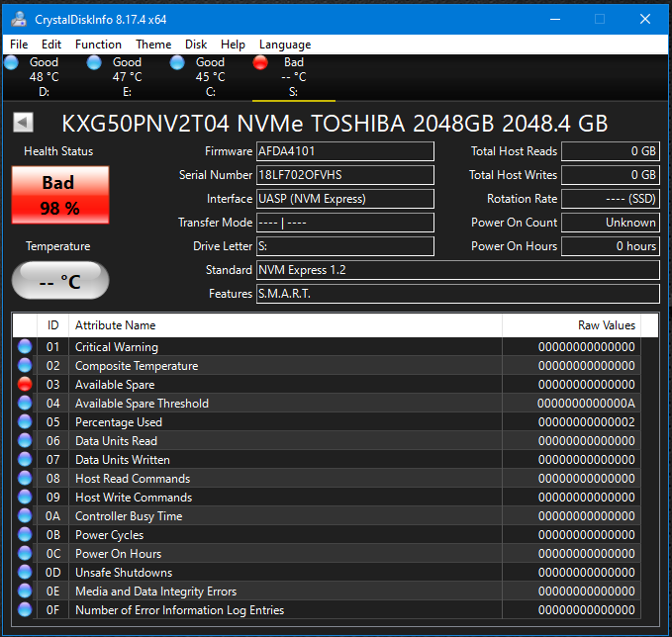Click the ID column header
This screenshot has width=672, height=637.
(x=52, y=325)
